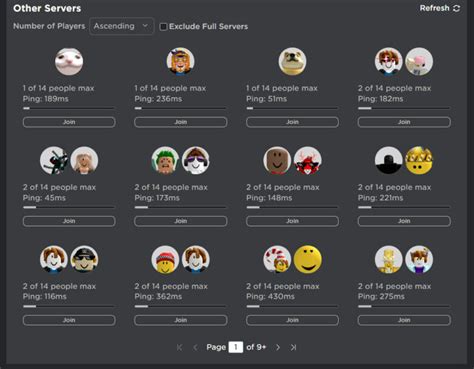Click the white cat avatar in 189ms server

click(x=69, y=61)
